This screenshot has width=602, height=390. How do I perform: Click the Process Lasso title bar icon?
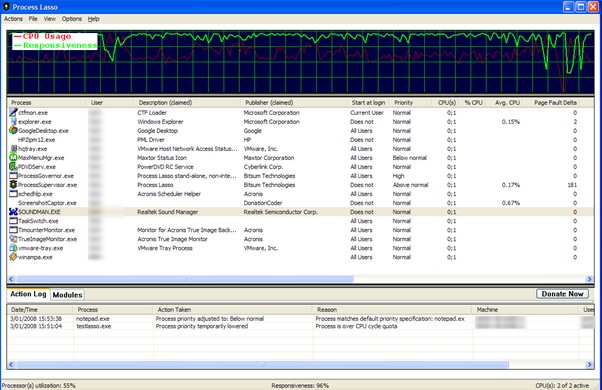pos(6,7)
